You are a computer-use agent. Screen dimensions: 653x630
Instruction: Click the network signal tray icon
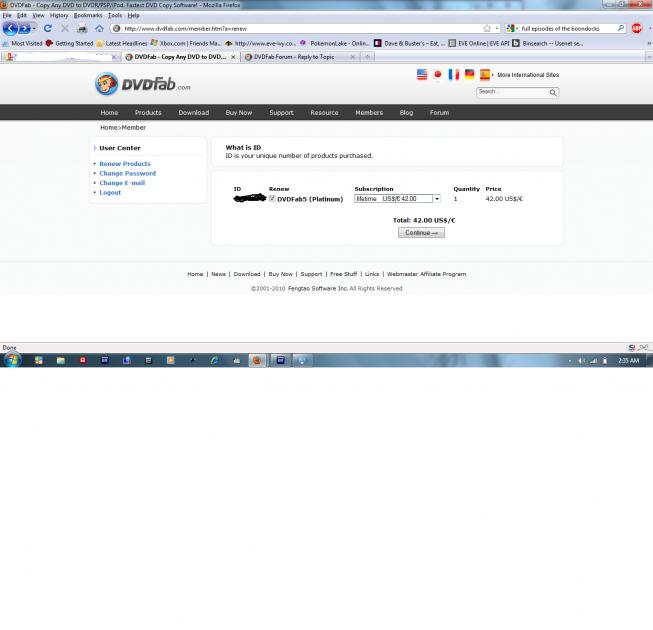click(x=593, y=361)
